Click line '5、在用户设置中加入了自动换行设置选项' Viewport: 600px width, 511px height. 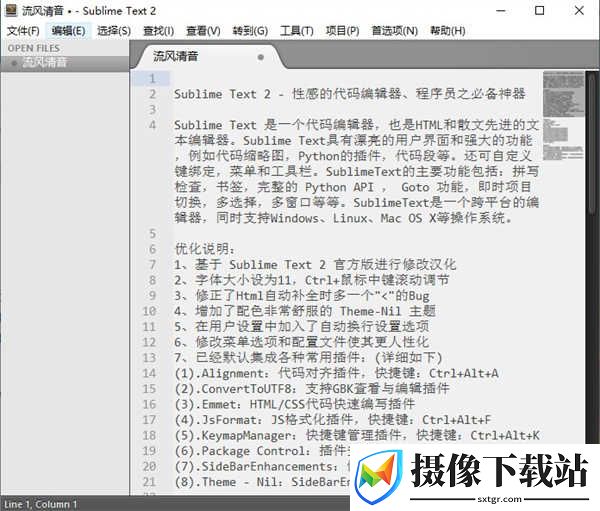(301, 327)
